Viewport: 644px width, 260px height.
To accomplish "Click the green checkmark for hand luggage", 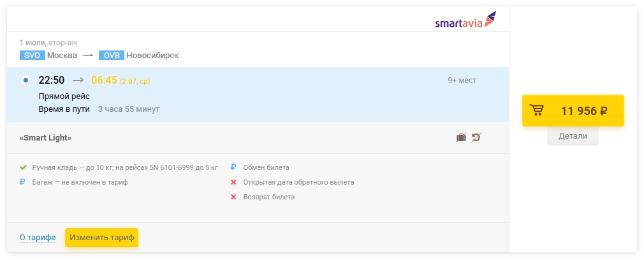I will 24,167.
